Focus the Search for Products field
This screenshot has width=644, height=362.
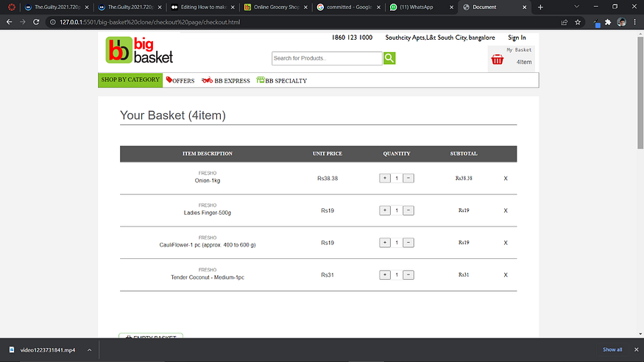click(x=327, y=58)
